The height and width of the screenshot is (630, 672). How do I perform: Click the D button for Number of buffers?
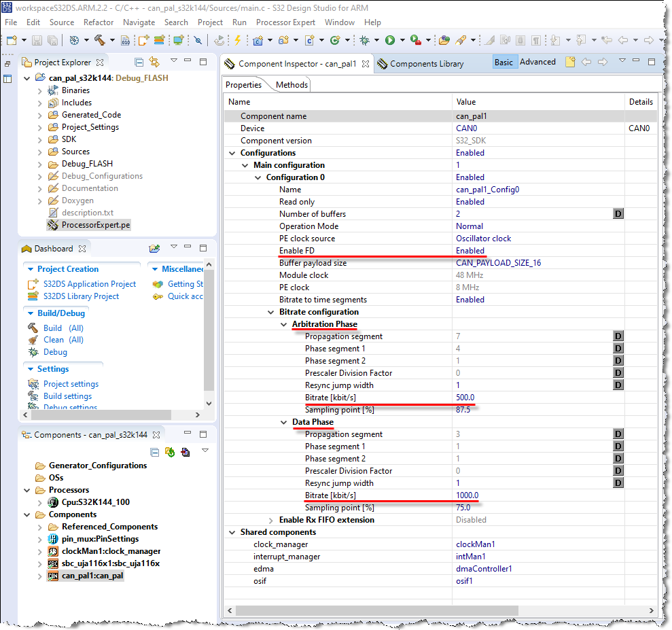pos(618,214)
